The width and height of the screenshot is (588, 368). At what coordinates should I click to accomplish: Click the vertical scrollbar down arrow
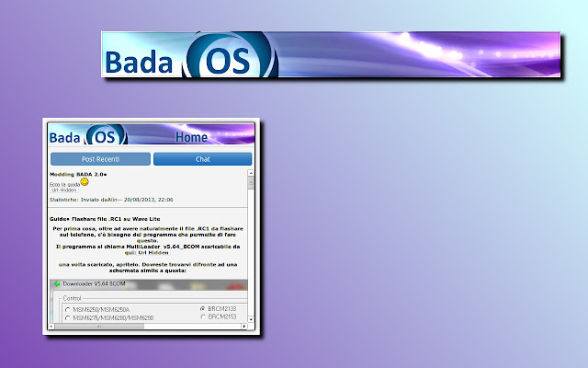click(251, 319)
